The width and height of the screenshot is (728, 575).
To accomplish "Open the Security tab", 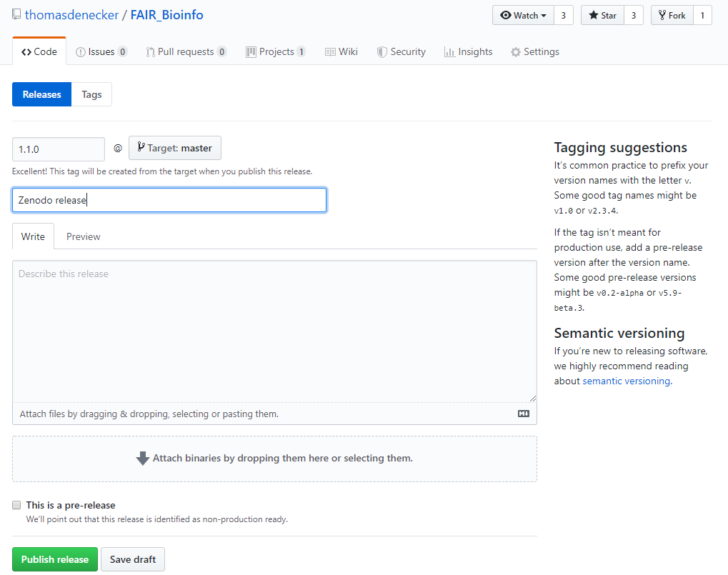I will (x=402, y=51).
